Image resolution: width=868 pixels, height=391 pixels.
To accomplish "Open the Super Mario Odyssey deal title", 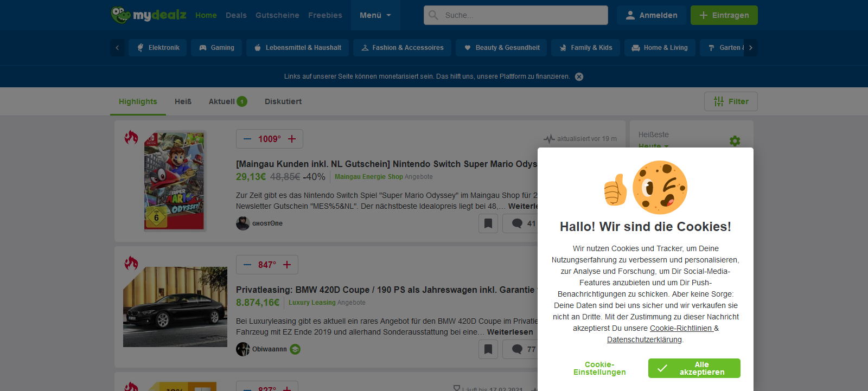I will click(386, 164).
